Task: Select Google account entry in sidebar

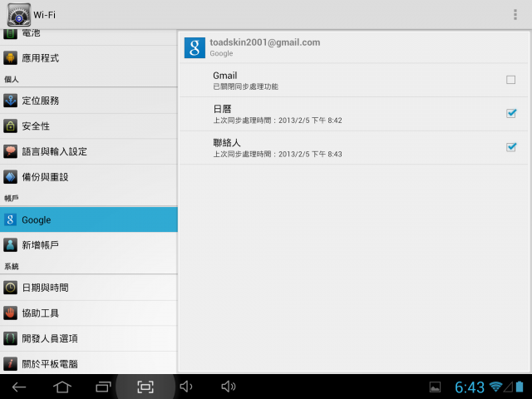Action: click(x=89, y=219)
